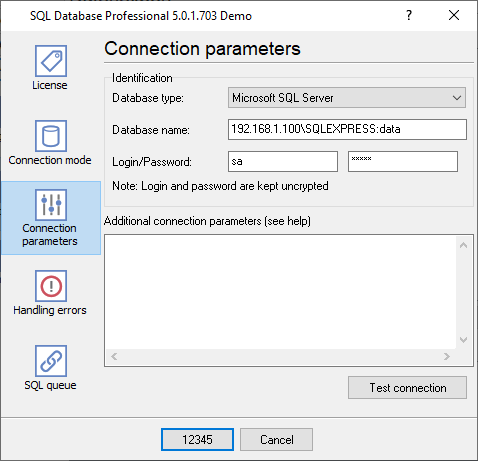Viewport: 478px width, 461px height.
Task: Open the SQL queue link icon
Action: 51,361
